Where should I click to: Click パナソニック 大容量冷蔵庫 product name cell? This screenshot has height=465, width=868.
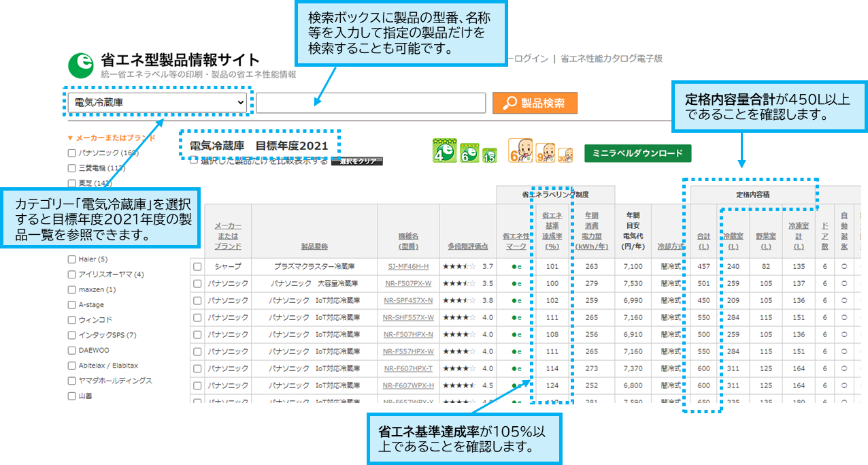(x=314, y=283)
